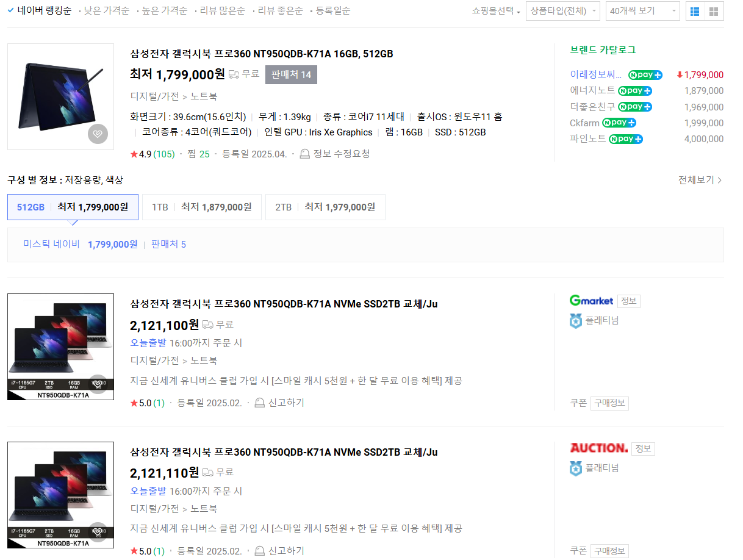Viewport: 743px width, 560px height.
Task: Click 디지털/가전 category on first product
Action: 154,96
